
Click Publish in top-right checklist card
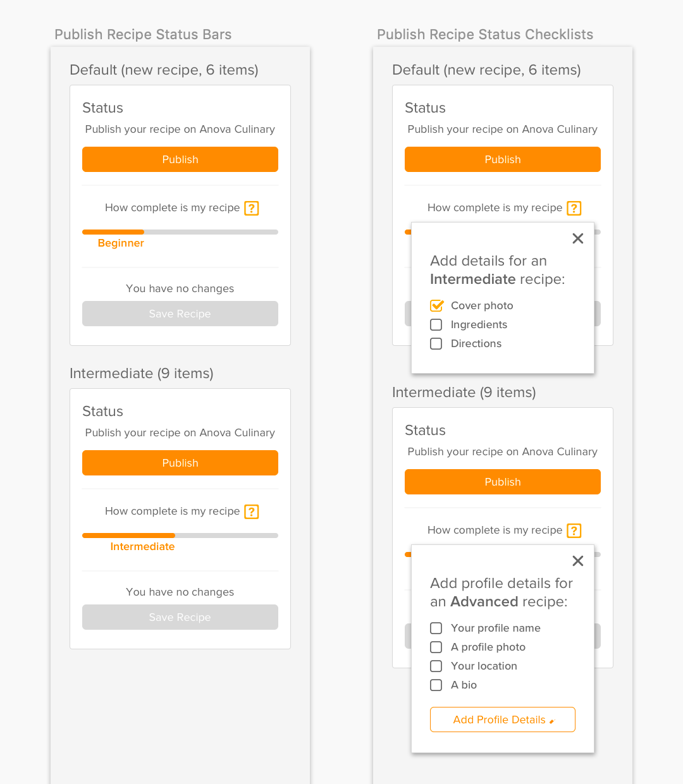click(x=503, y=159)
